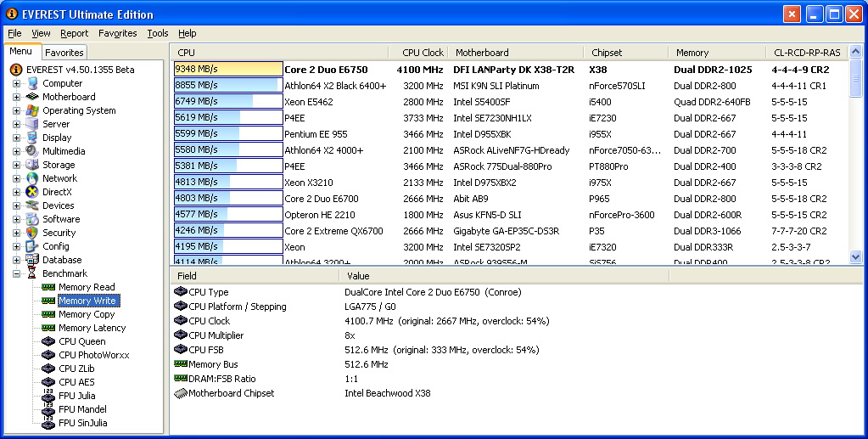The height and width of the screenshot is (439, 868).
Task: Select the Xeon X3210 result row
Action: [x=511, y=183]
